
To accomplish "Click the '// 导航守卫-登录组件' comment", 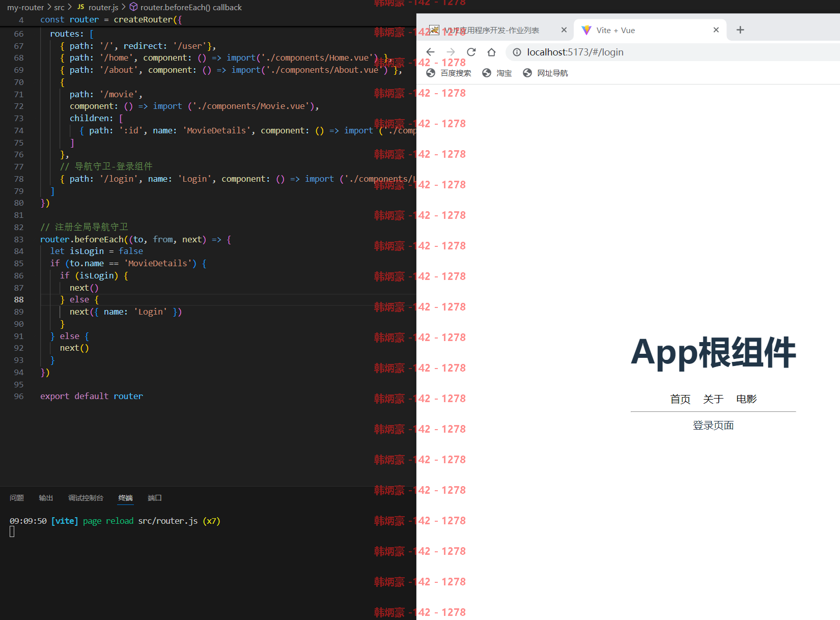I will pos(106,166).
